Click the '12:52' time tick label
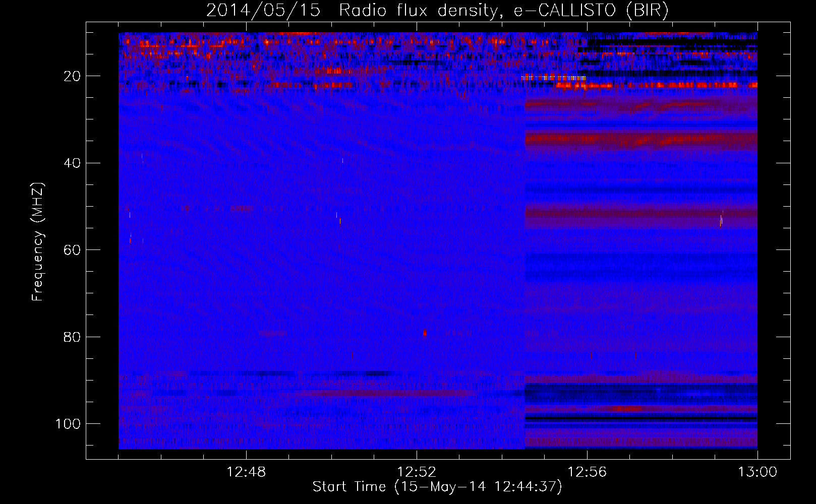 417,472
